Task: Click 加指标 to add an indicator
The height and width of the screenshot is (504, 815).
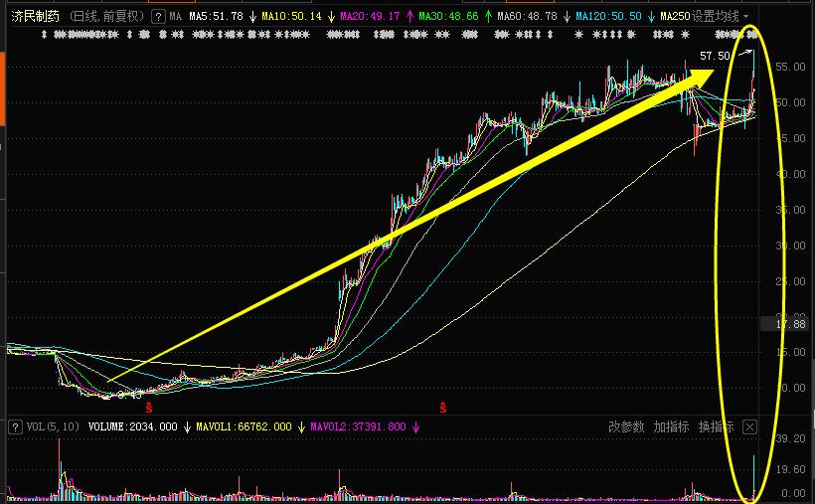Action: click(671, 427)
